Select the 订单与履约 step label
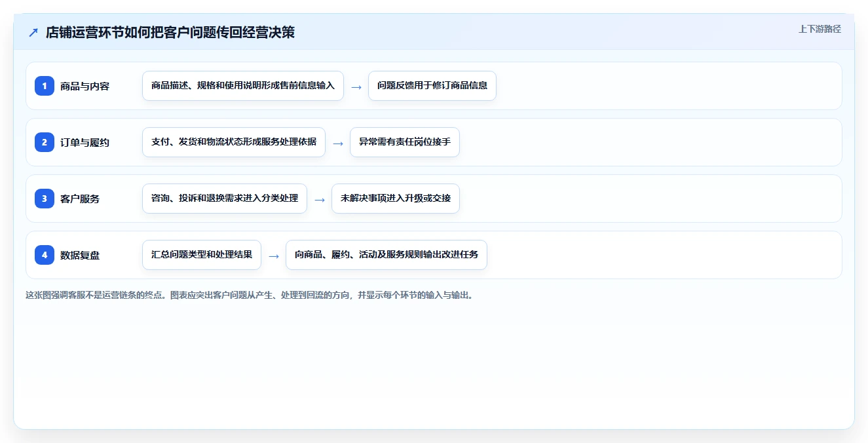The width and height of the screenshot is (868, 443). (x=85, y=143)
